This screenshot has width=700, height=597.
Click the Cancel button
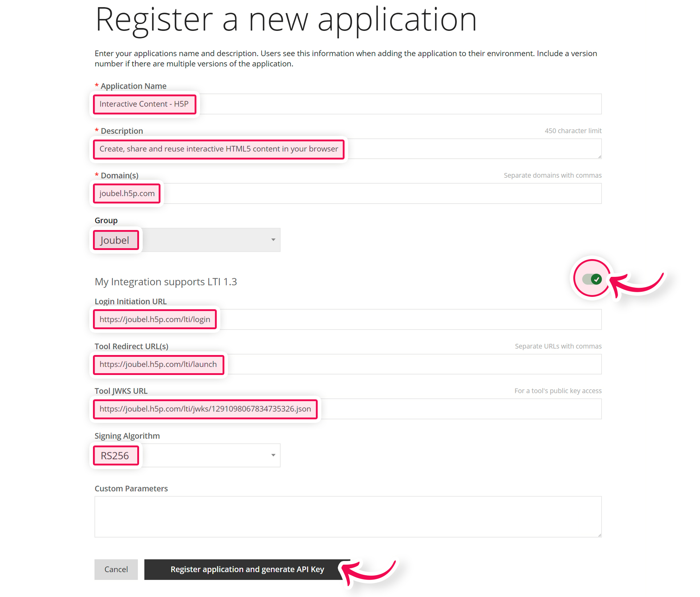(116, 569)
